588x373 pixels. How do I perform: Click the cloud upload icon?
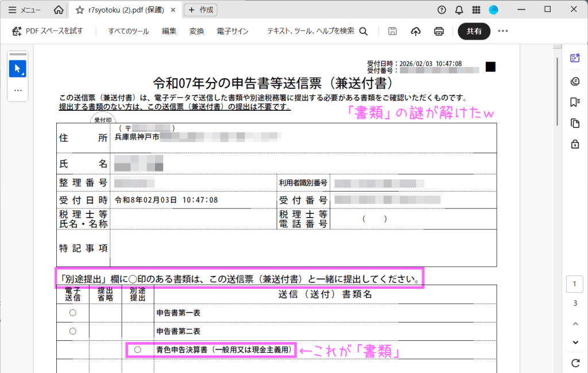(x=416, y=32)
